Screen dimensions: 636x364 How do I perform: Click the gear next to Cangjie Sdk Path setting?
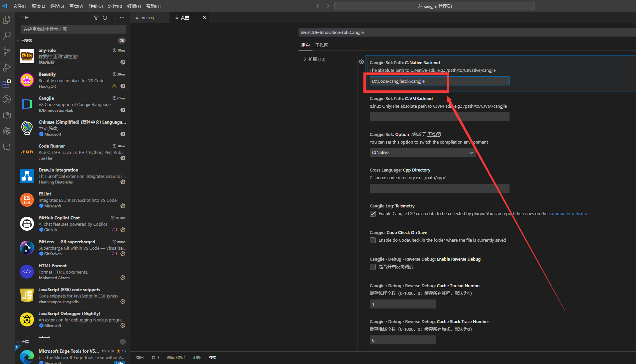point(361,62)
